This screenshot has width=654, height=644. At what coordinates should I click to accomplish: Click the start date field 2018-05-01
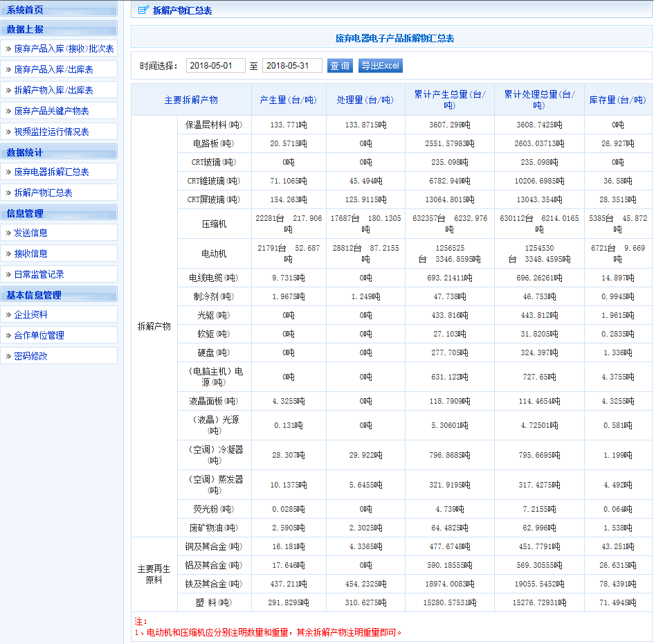pos(215,66)
